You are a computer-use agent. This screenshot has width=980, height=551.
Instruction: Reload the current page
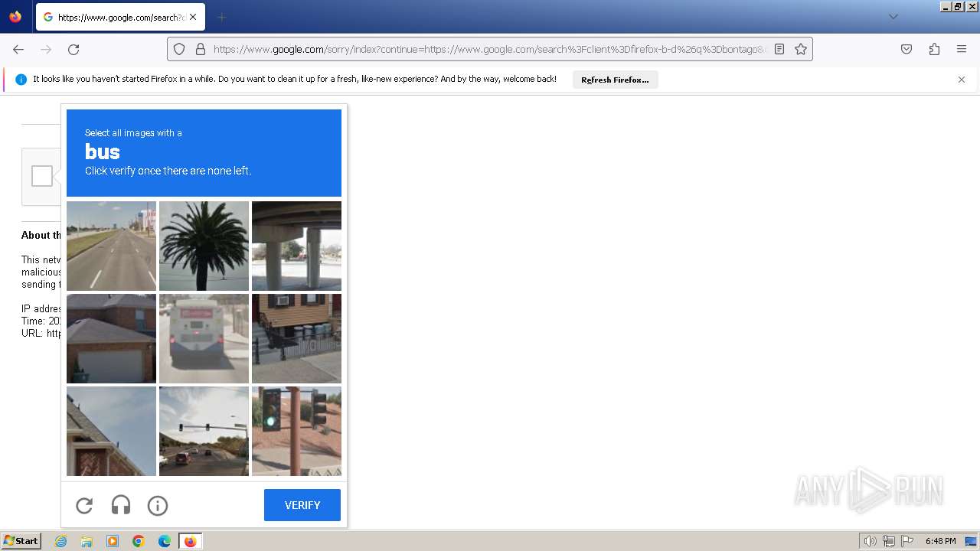pyautogui.click(x=73, y=49)
